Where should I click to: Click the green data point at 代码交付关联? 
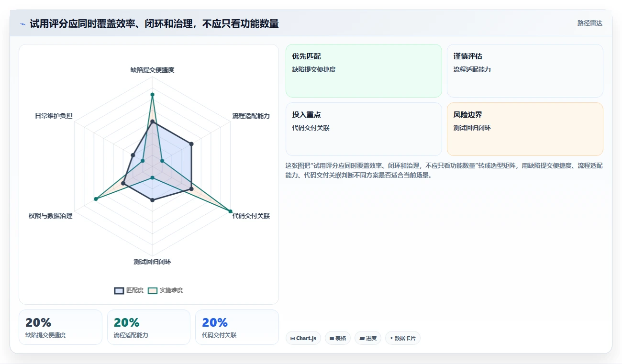[x=230, y=211]
